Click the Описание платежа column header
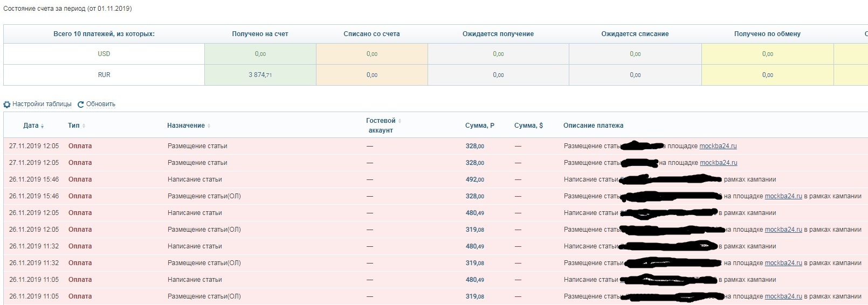The height and width of the screenshot is (305, 868). click(x=593, y=126)
